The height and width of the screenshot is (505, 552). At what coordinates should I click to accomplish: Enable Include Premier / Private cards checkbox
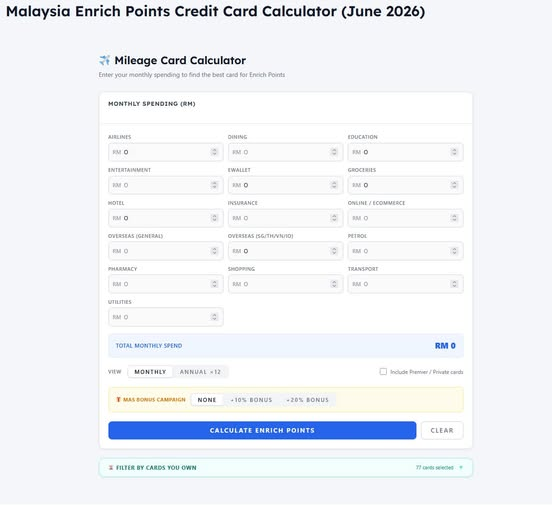point(383,372)
